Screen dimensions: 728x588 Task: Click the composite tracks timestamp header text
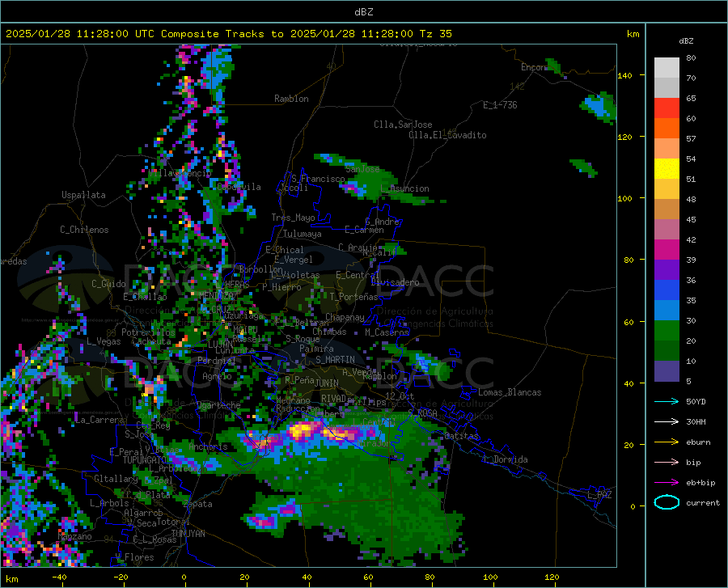[228, 34]
